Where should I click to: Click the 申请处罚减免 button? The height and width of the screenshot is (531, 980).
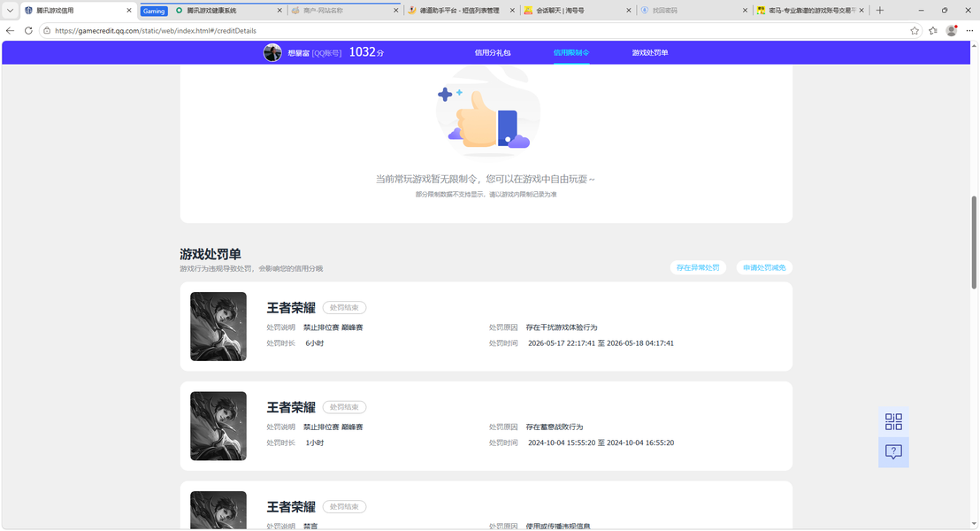point(764,267)
